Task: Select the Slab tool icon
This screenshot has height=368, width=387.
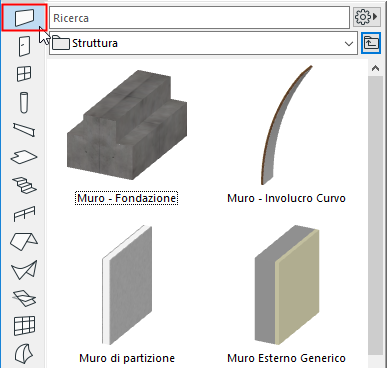Action: (24, 157)
